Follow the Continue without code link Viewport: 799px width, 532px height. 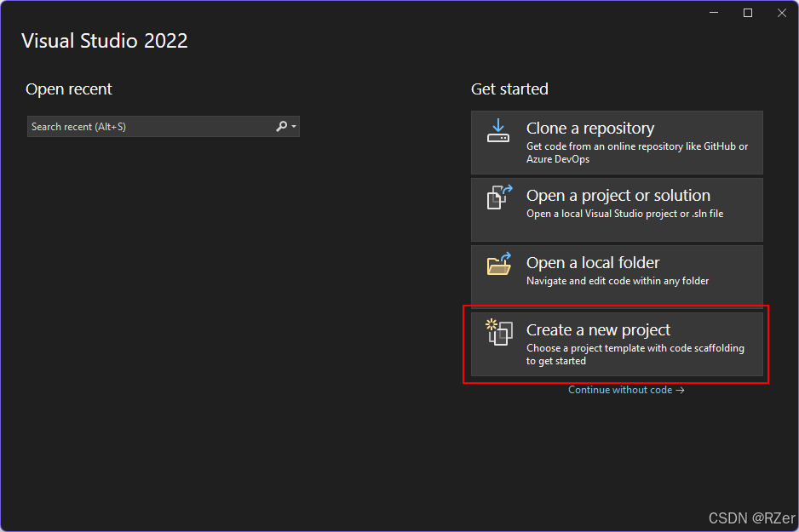click(x=620, y=391)
